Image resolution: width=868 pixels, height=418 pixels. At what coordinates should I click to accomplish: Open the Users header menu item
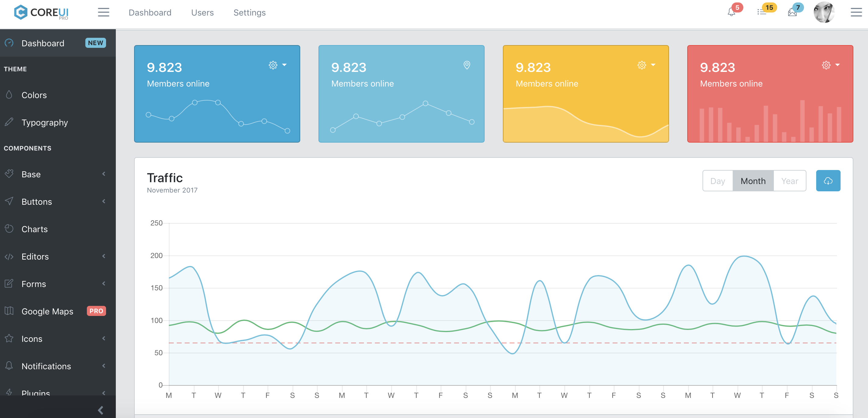pyautogui.click(x=202, y=12)
